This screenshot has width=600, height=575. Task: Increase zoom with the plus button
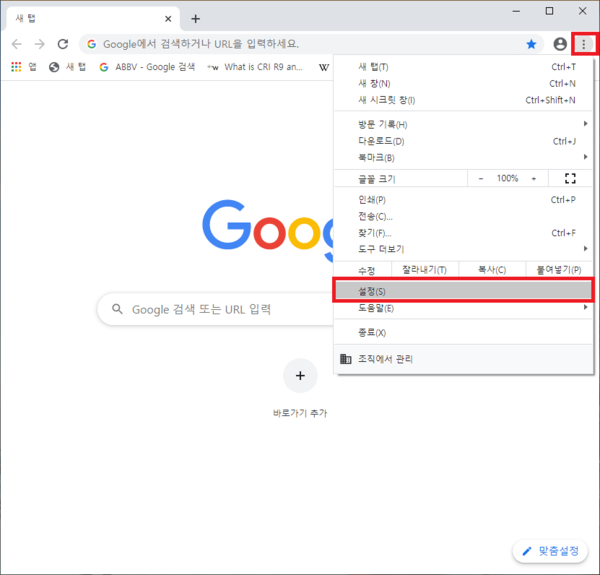[534, 179]
